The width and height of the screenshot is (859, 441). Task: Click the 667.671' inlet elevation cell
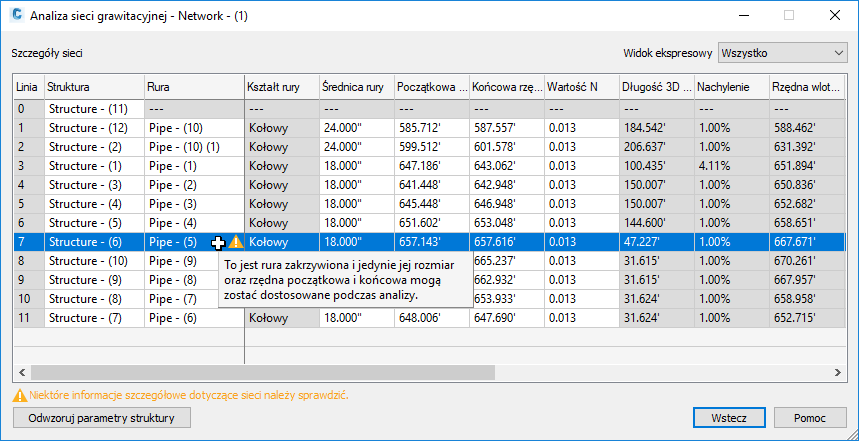[807, 242]
